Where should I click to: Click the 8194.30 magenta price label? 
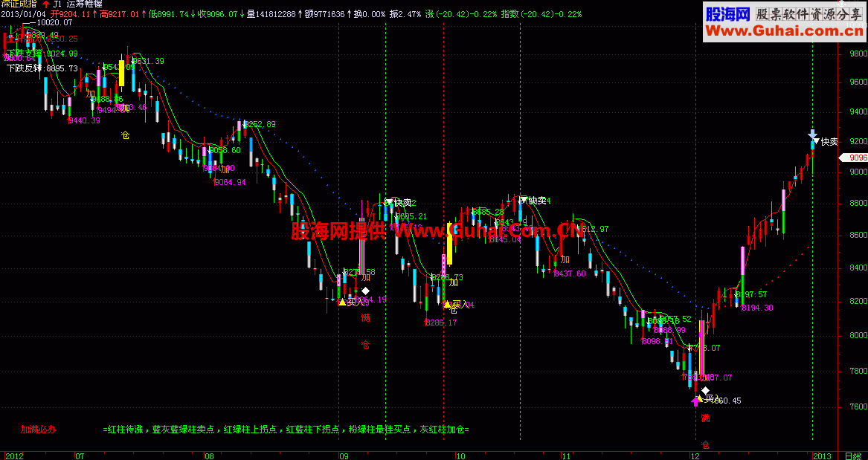pos(756,308)
